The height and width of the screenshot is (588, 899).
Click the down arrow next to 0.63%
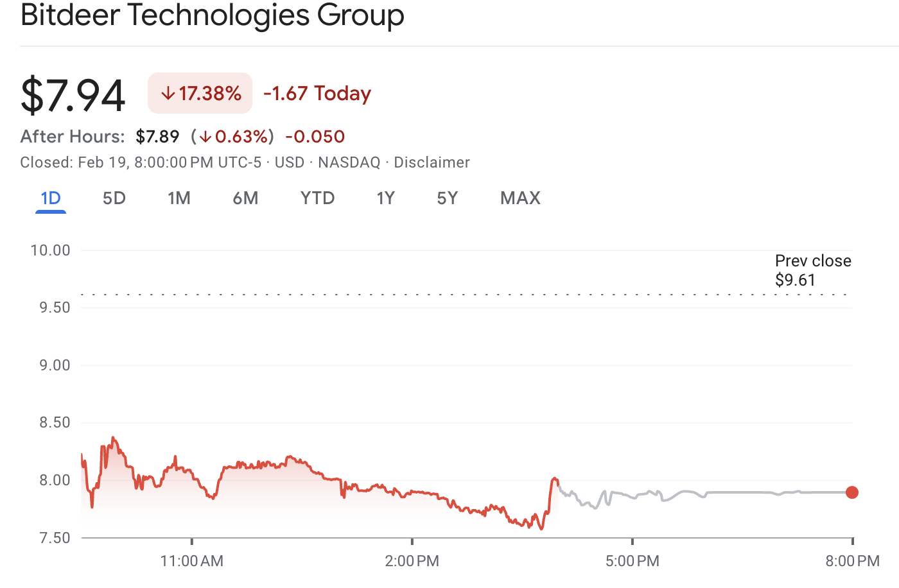pyautogui.click(x=207, y=136)
